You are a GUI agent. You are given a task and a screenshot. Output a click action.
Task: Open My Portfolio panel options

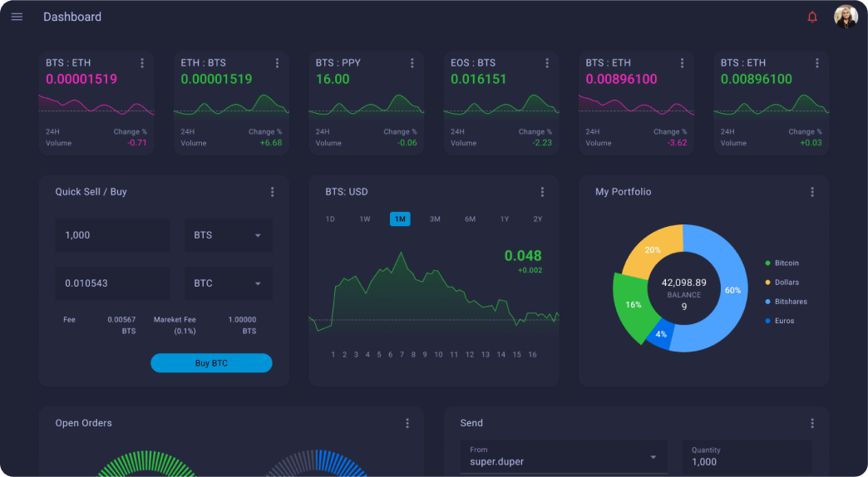812,192
